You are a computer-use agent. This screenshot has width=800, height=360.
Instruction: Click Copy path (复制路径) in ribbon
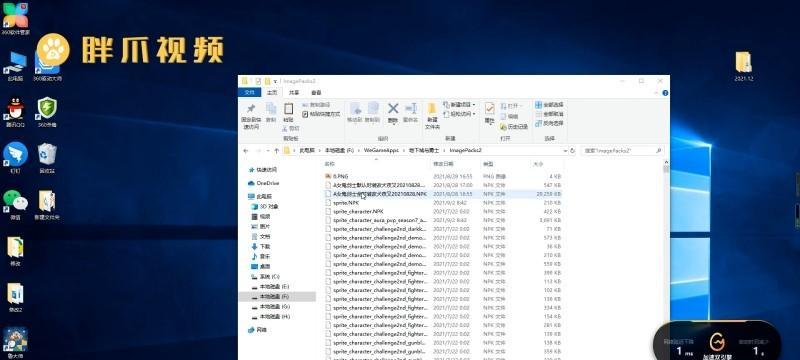click(x=316, y=105)
